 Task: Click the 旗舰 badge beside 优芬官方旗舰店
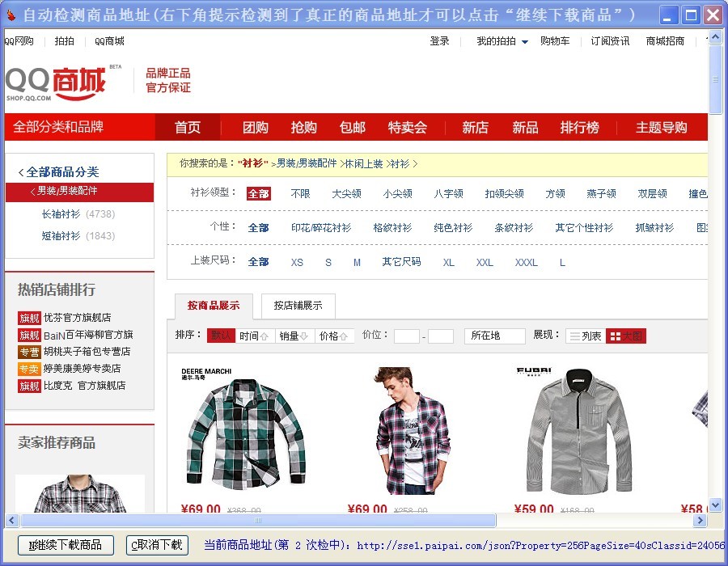29,318
